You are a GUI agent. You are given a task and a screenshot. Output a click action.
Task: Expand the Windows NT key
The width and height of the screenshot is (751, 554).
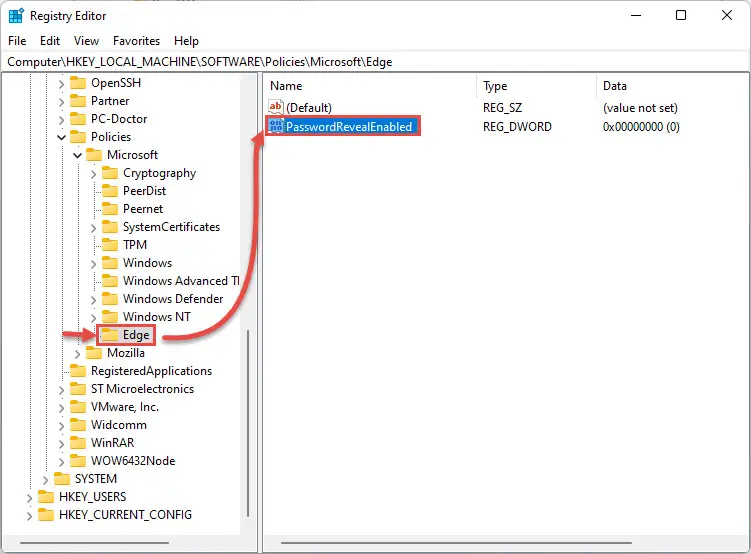[x=93, y=317]
